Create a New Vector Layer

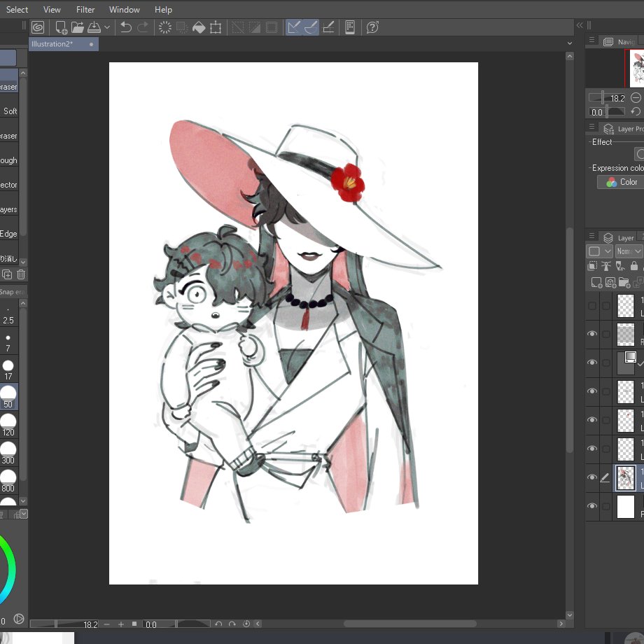(x=610, y=282)
